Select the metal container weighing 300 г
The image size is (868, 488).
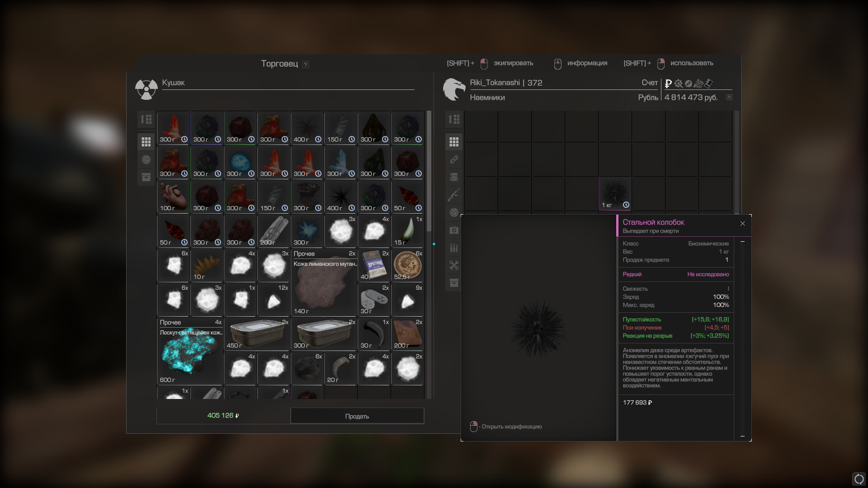point(324,334)
